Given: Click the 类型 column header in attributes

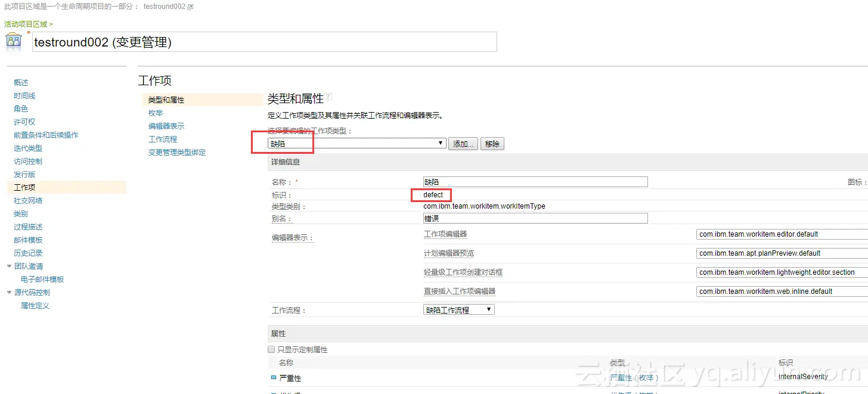Looking at the screenshot, I should 617,362.
